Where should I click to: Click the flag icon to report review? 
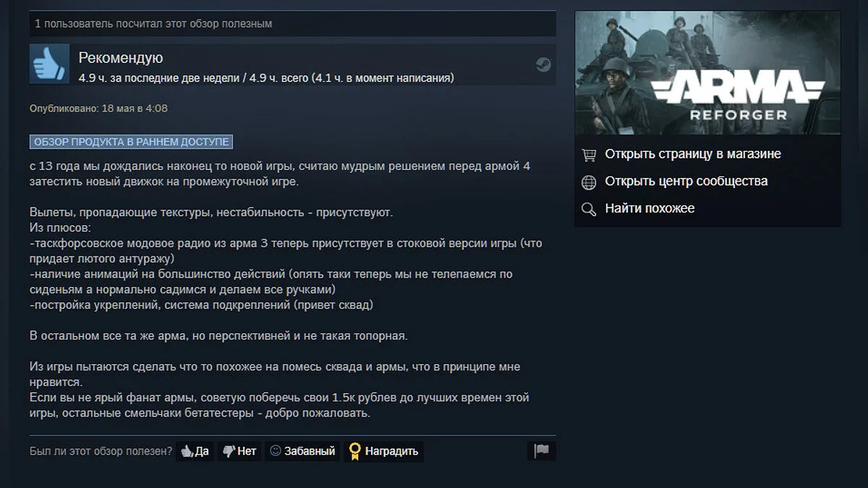pos(542,451)
